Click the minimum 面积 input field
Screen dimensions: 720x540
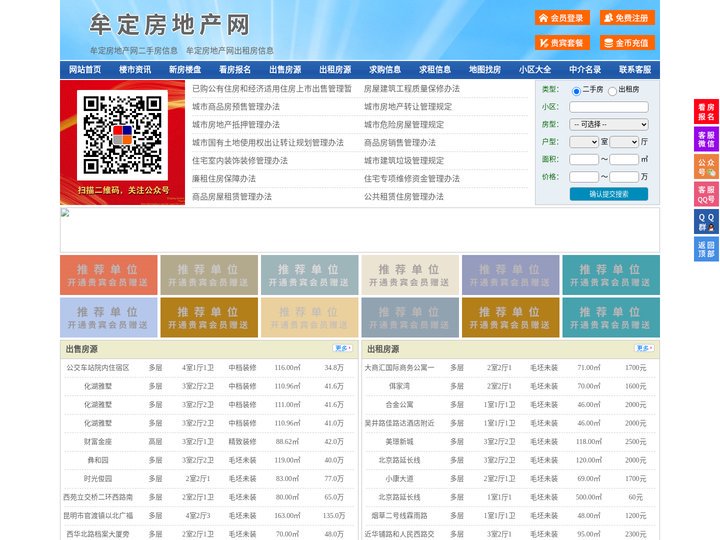(584, 159)
